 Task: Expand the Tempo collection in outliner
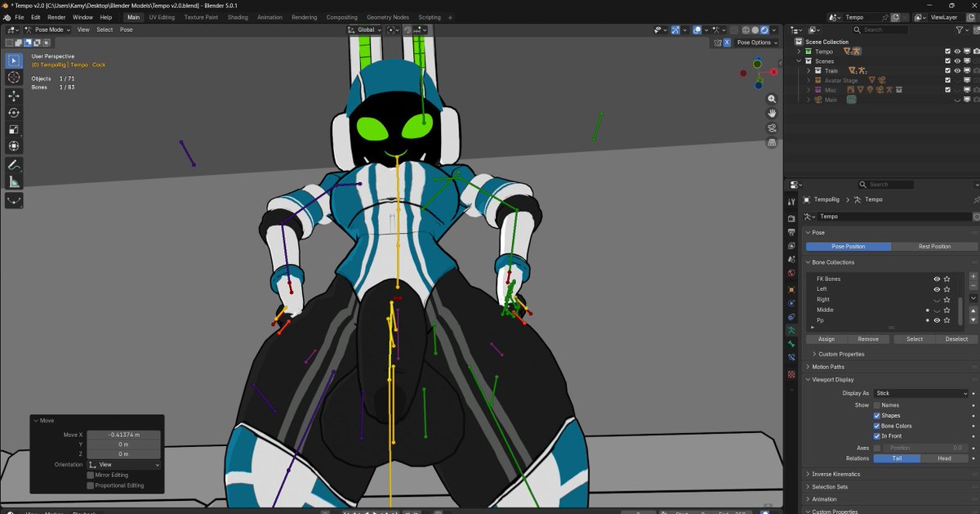coord(800,51)
